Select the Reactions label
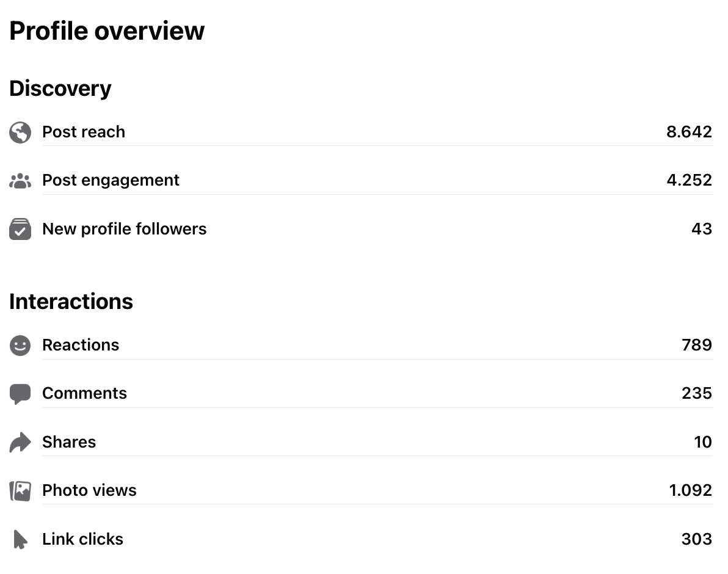This screenshot has width=728, height=574. [81, 345]
